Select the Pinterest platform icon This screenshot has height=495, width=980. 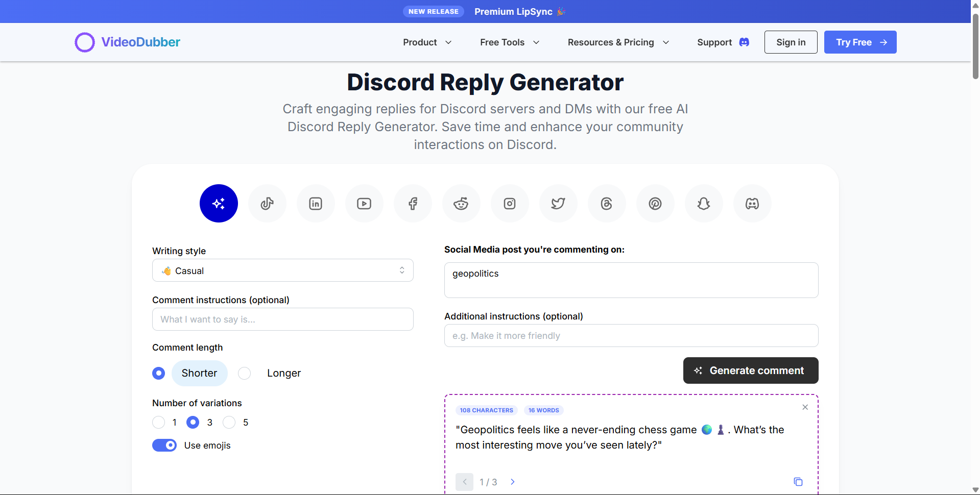655,204
